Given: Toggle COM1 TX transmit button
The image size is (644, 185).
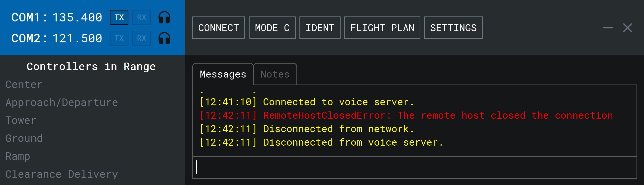Looking at the screenshot, I should point(119,17).
